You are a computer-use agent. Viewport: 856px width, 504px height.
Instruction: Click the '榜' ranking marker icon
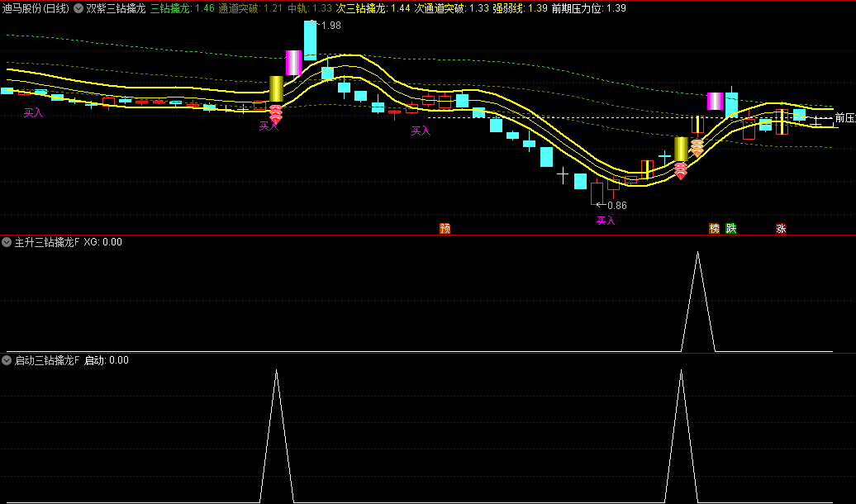(x=714, y=228)
